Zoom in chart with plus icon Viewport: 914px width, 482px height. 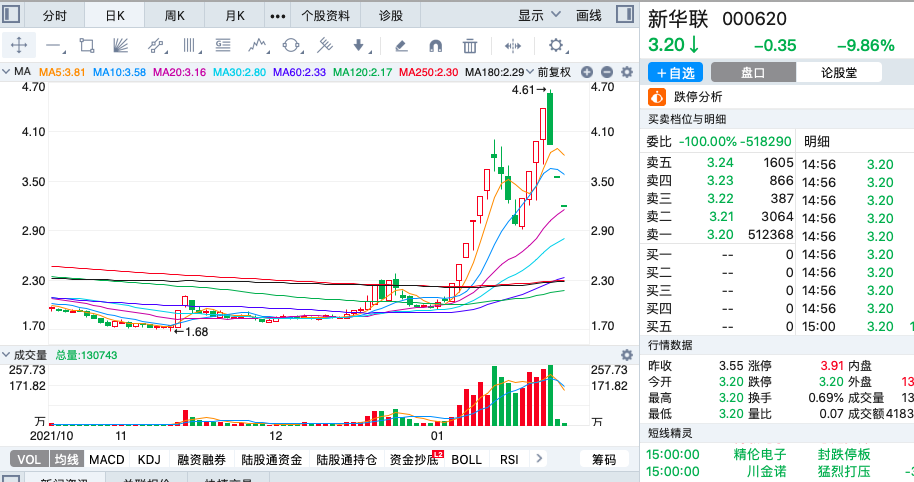tap(587, 72)
